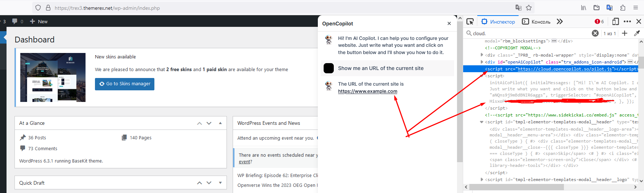Expand the _TPRB_ rb-modal-wrapper div node
This screenshot has height=193, width=644.
(482, 55)
